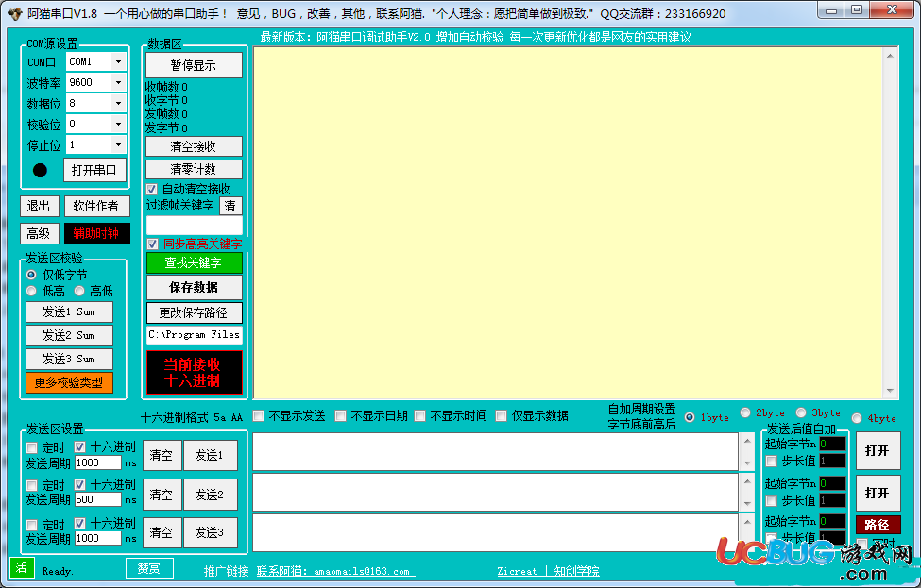Click the dark red 路径 button
Viewport: 921px width, 588px height.
click(878, 525)
